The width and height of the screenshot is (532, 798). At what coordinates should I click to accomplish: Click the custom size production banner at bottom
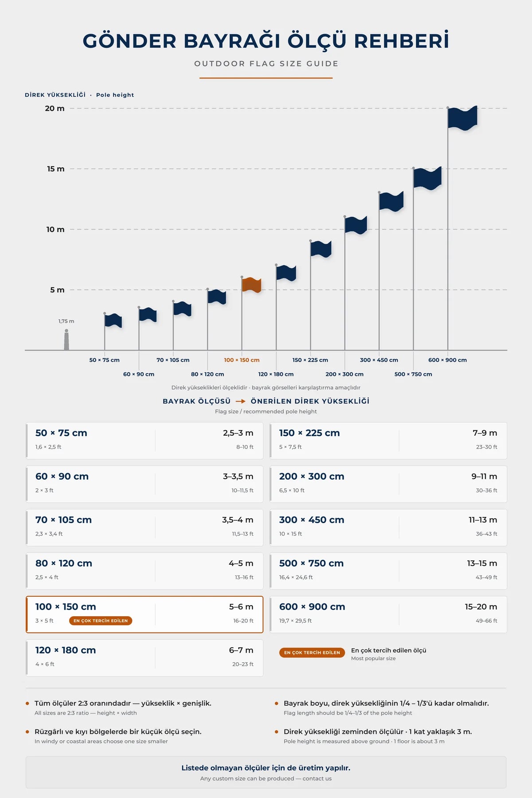tap(266, 772)
